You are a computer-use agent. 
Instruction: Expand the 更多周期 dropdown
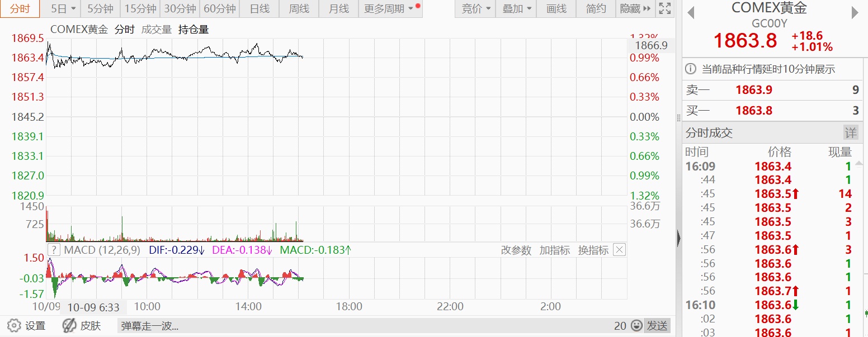point(390,8)
